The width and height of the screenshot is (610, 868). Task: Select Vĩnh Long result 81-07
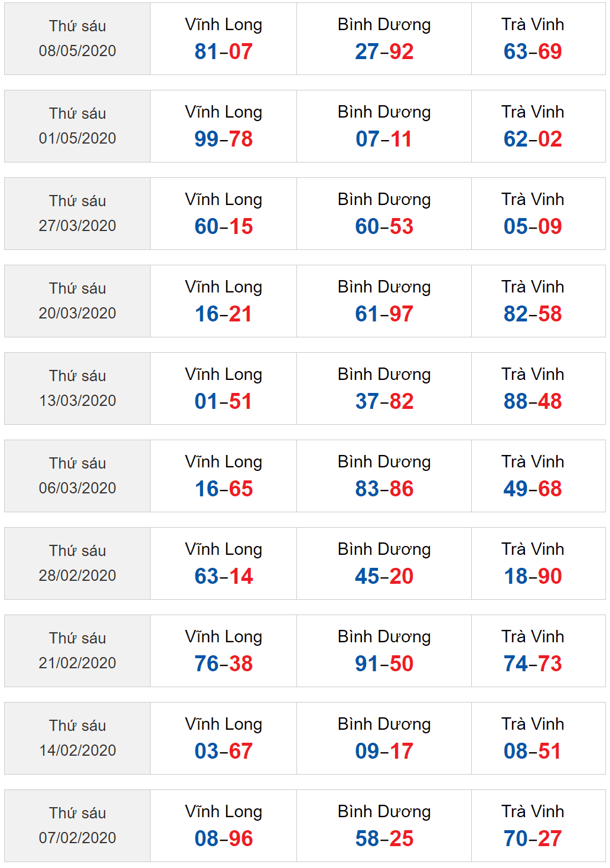(x=224, y=51)
